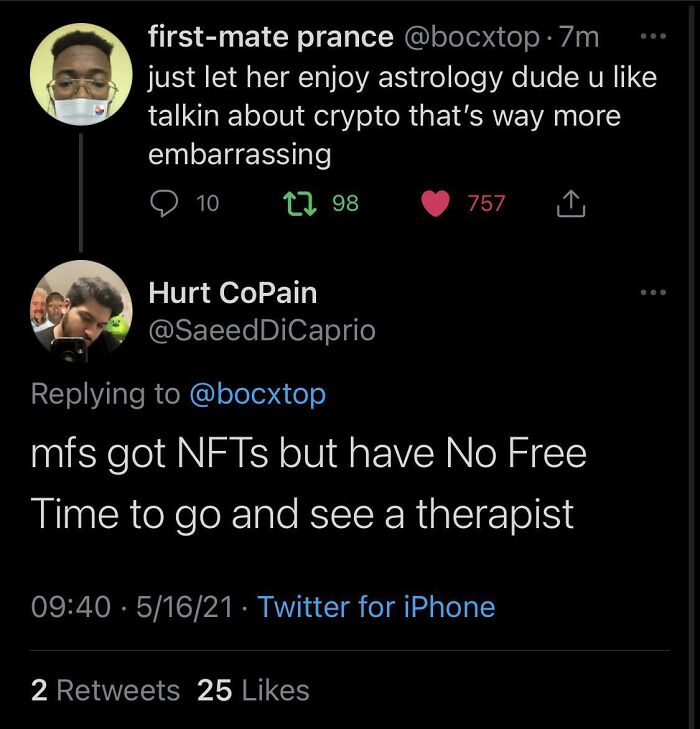Screen dimensions: 700x729
Task: Follow the blue @bocxtop reply mention
Action: 257,393
